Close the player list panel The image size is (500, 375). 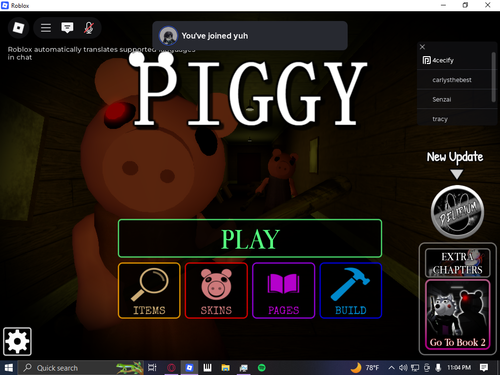tap(422, 47)
